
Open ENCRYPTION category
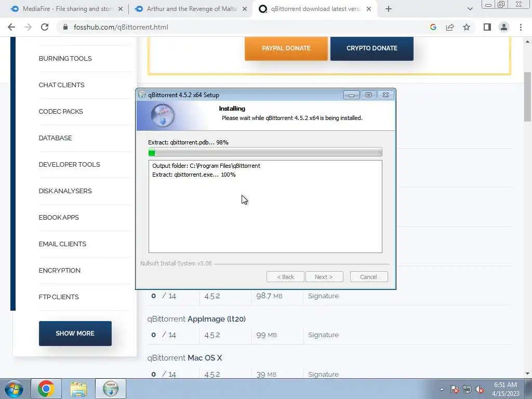coord(59,270)
